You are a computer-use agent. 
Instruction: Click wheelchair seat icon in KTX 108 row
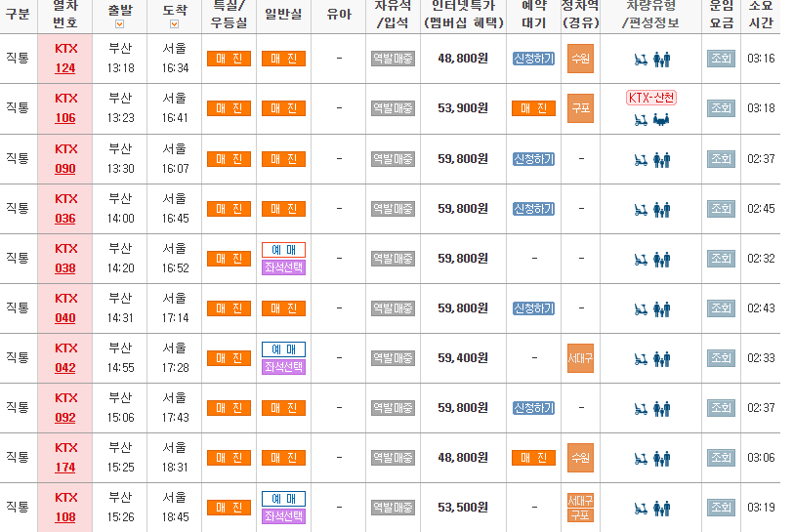click(641, 509)
